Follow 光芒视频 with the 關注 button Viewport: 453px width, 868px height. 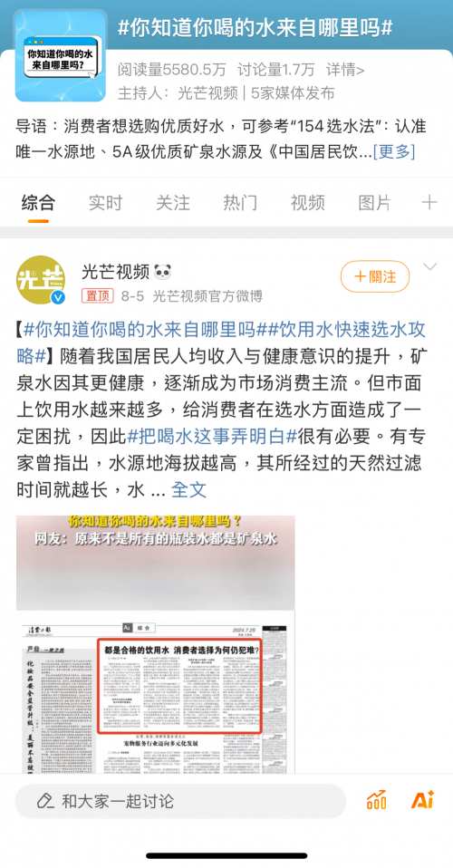coord(375,276)
